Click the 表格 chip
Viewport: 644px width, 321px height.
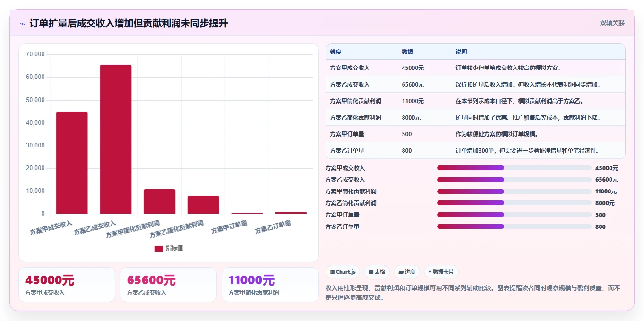377,272
